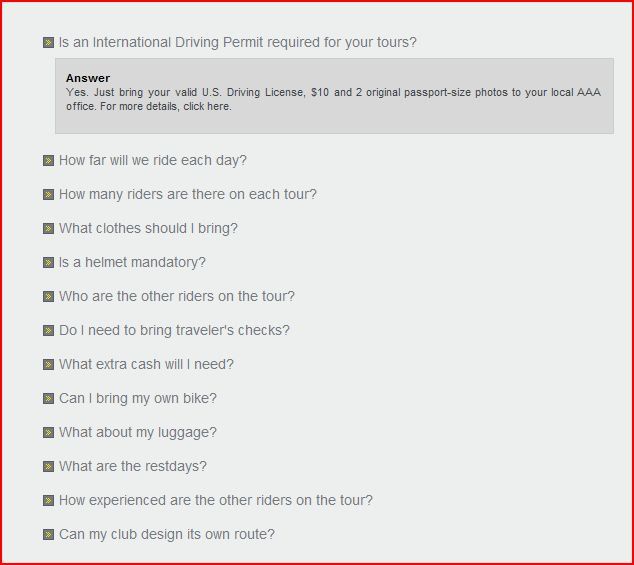Collapse the International Driving Permit question
This screenshot has height=565, width=634.
237,43
